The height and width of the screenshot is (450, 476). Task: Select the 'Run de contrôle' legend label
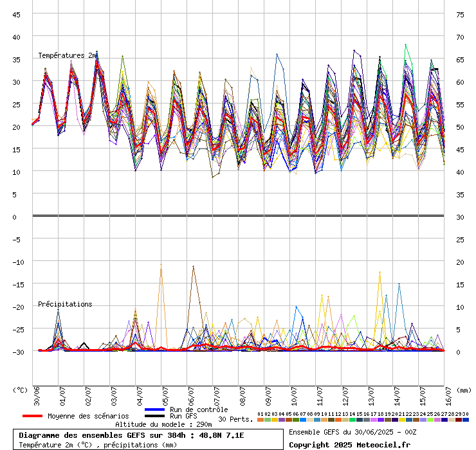(x=199, y=410)
